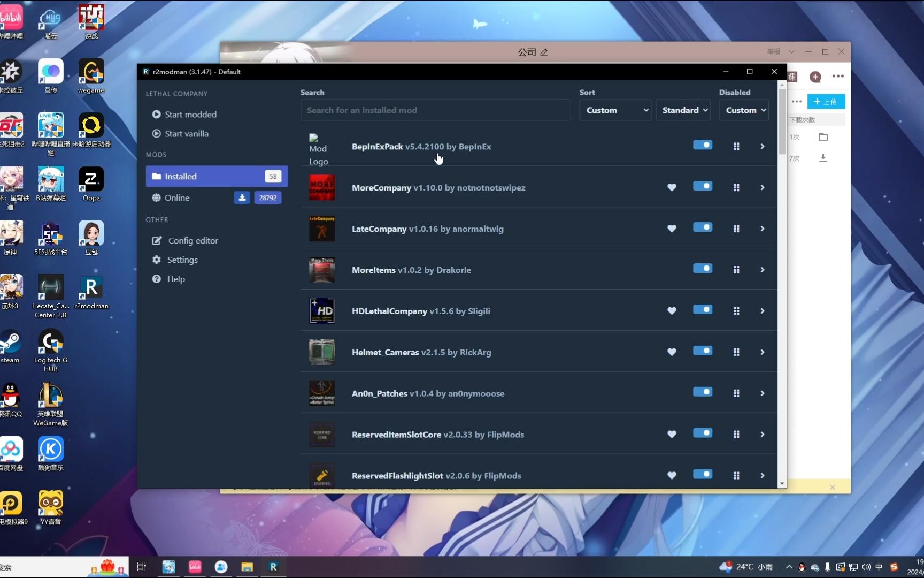
Task: Open the Oopz desktop icon
Action: click(x=91, y=185)
